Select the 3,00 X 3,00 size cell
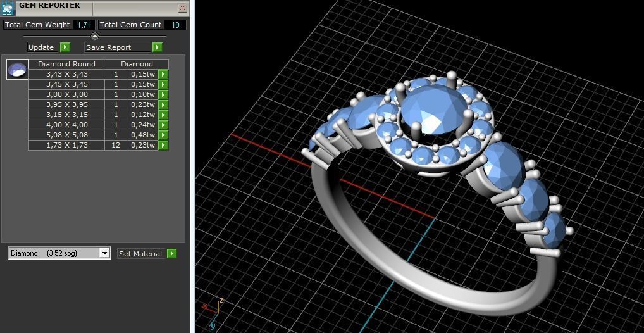 tap(67, 94)
